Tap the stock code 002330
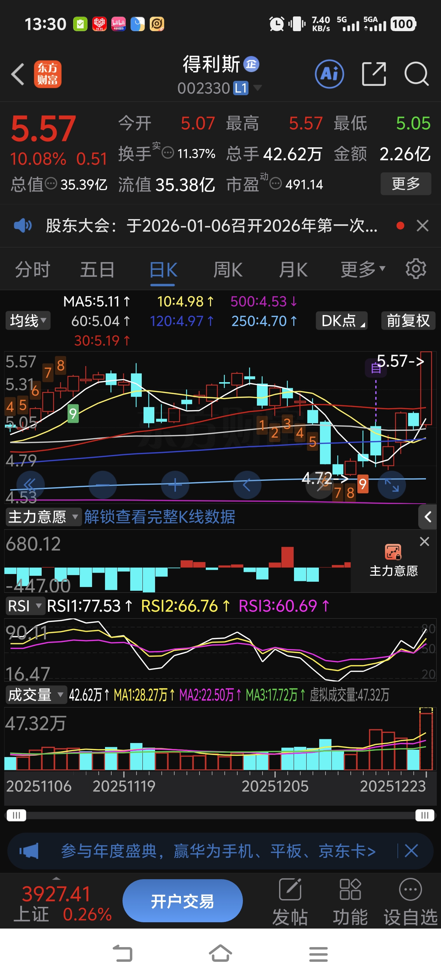Image resolution: width=441 pixels, height=980 pixels. point(204,88)
